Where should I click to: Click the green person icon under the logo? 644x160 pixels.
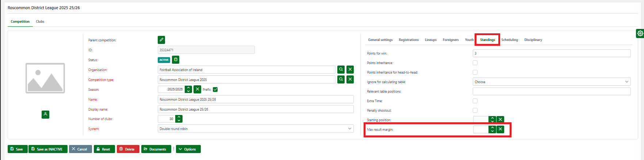click(x=45, y=115)
